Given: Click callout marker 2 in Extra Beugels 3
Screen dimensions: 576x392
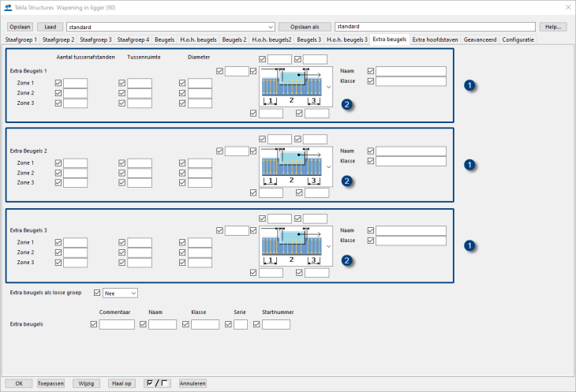Looking at the screenshot, I should [347, 260].
